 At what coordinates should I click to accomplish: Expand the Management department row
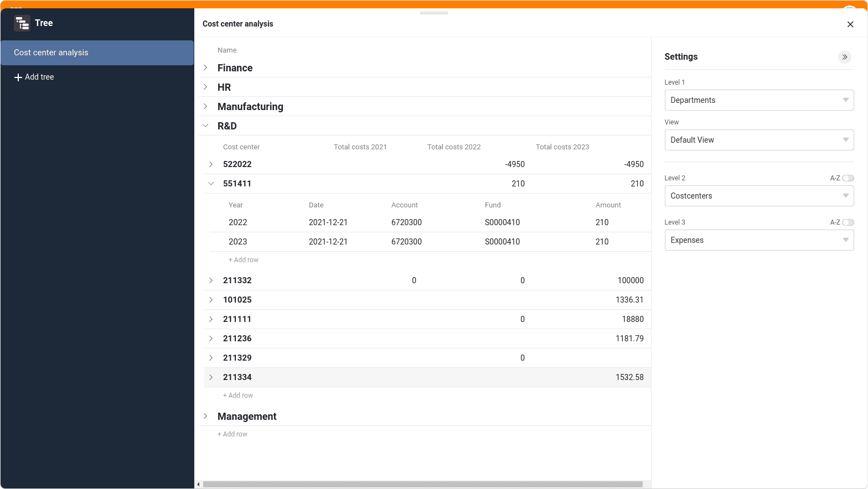(x=205, y=416)
